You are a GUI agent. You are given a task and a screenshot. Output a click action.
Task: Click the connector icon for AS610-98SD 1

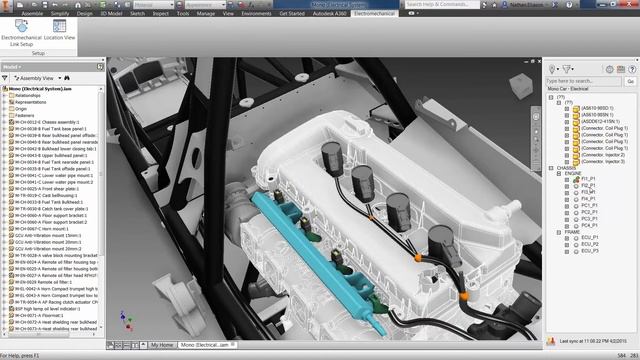pos(576,109)
